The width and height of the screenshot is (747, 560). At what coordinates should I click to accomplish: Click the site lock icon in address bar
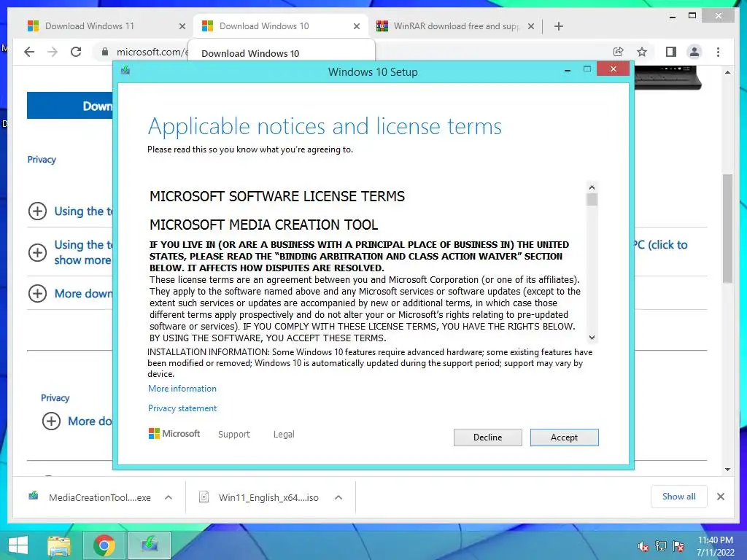(105, 52)
